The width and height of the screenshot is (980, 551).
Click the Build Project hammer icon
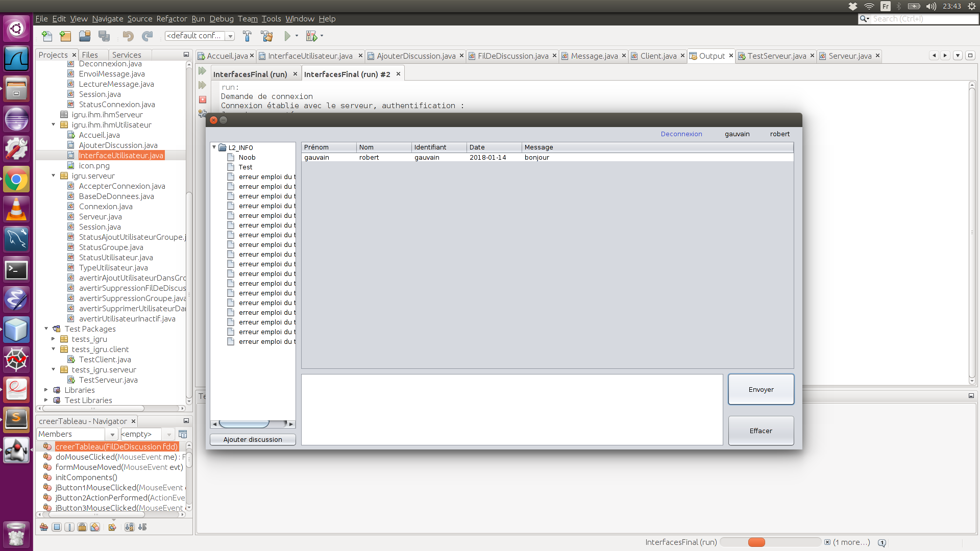click(x=247, y=36)
